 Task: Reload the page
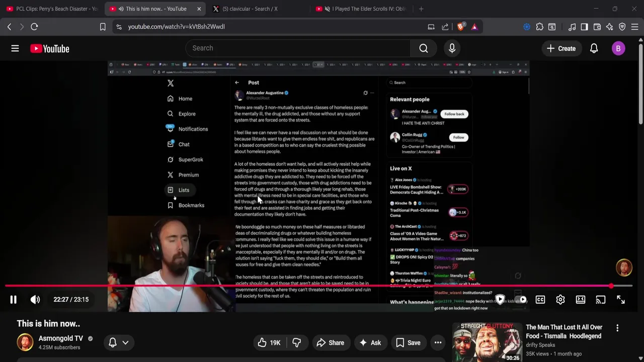coord(34,27)
